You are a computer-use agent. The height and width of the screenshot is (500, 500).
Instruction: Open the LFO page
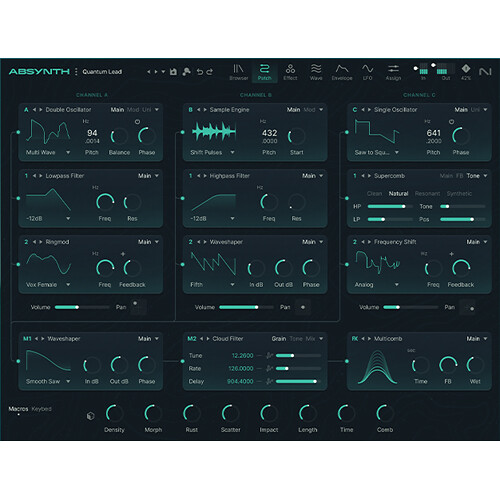coord(367,72)
